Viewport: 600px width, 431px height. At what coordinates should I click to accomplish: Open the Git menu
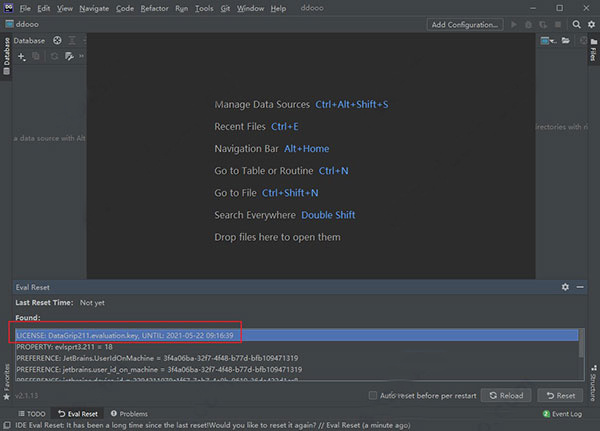pyautogui.click(x=225, y=8)
